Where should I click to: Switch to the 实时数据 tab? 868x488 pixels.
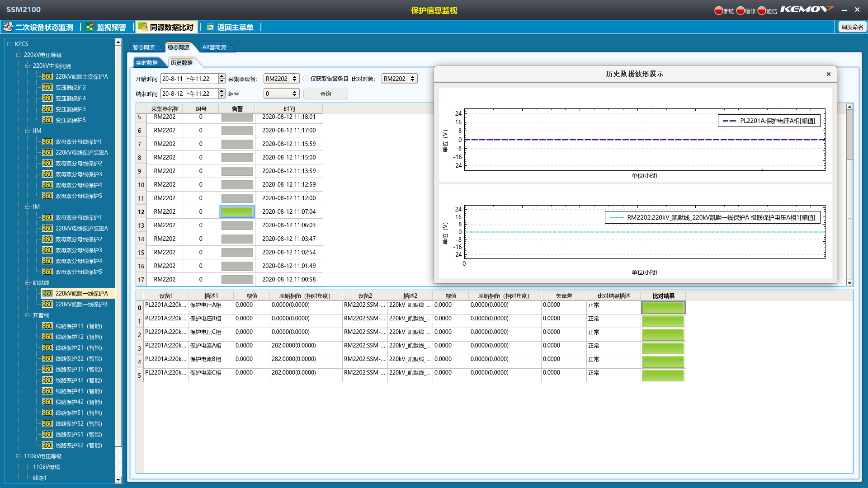pyautogui.click(x=147, y=63)
